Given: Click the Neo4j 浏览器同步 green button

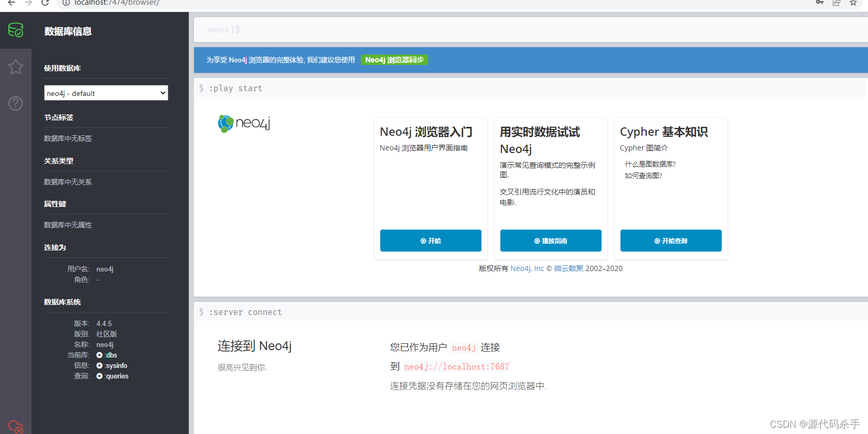Looking at the screenshot, I should click(394, 60).
